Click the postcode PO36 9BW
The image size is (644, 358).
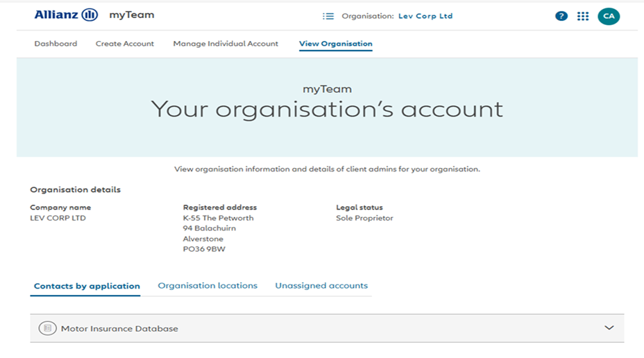coord(204,249)
